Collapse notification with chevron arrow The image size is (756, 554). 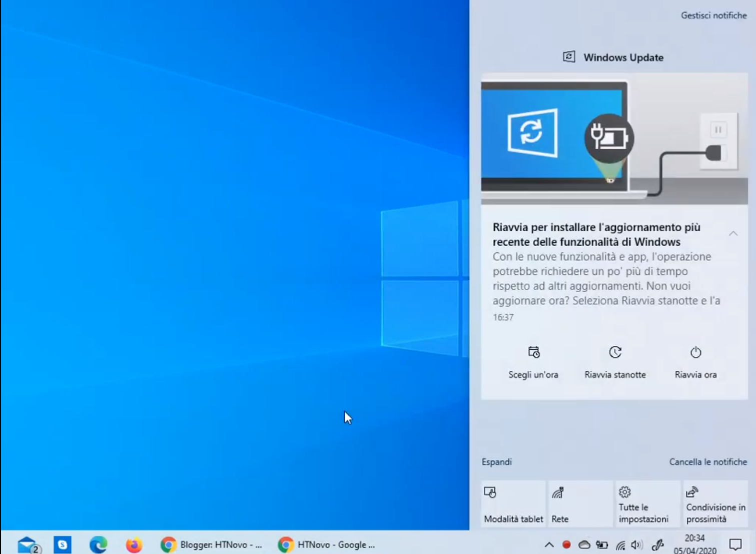(x=733, y=234)
